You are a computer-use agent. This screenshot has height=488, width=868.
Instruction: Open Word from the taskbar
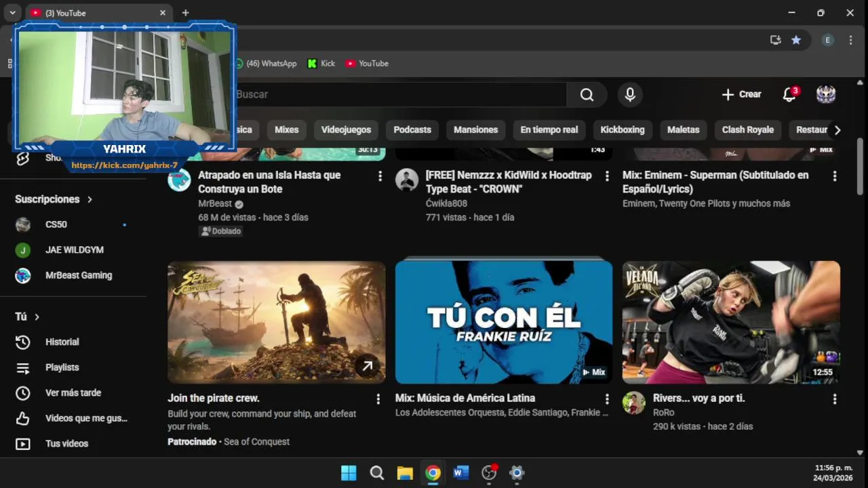coord(461,473)
